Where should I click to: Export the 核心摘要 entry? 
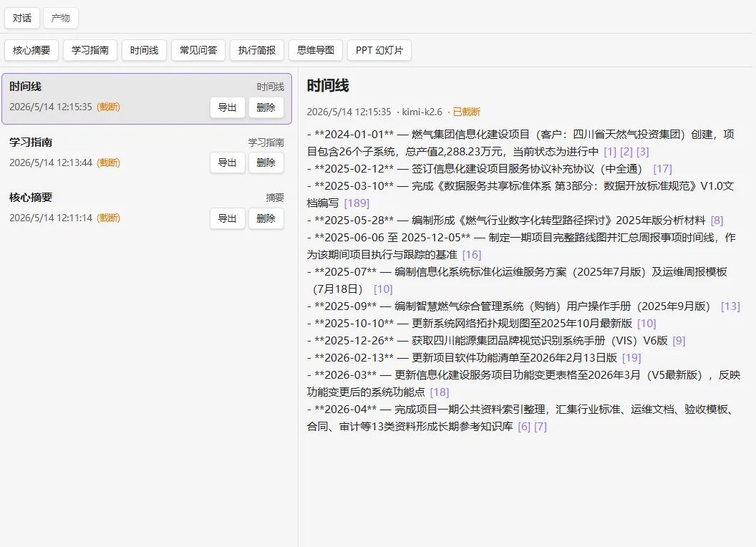[228, 218]
